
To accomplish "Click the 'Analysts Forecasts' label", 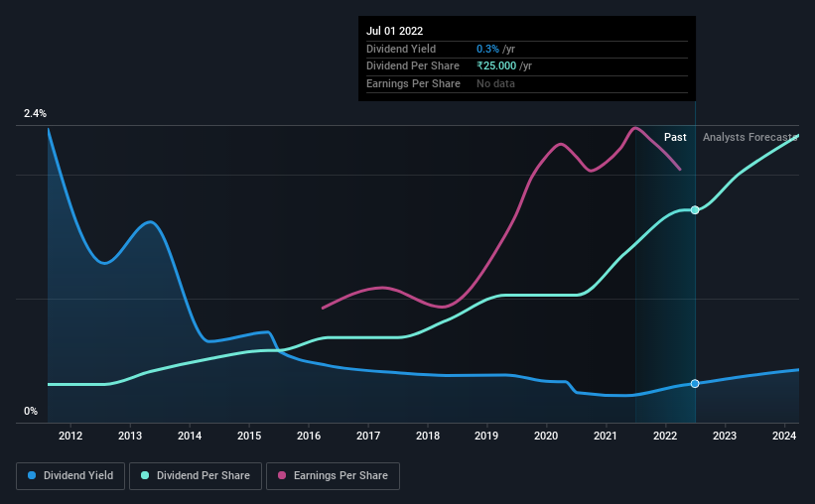I will [x=750, y=137].
